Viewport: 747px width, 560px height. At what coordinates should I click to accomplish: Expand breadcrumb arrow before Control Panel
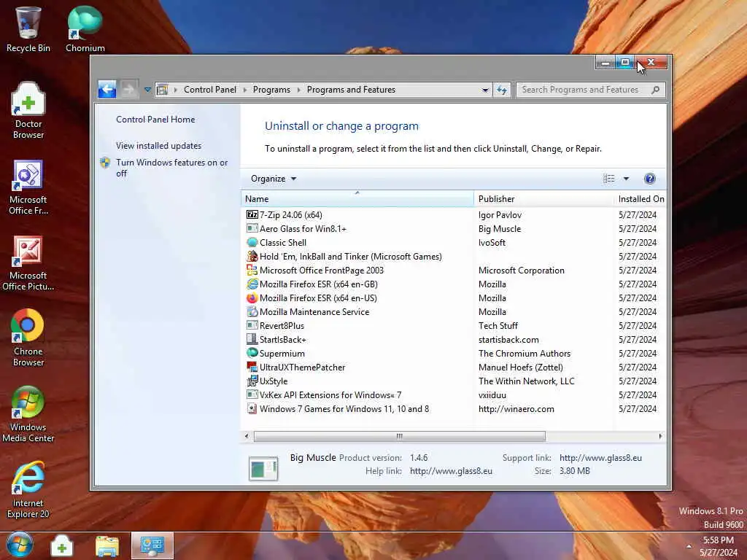[x=175, y=90]
